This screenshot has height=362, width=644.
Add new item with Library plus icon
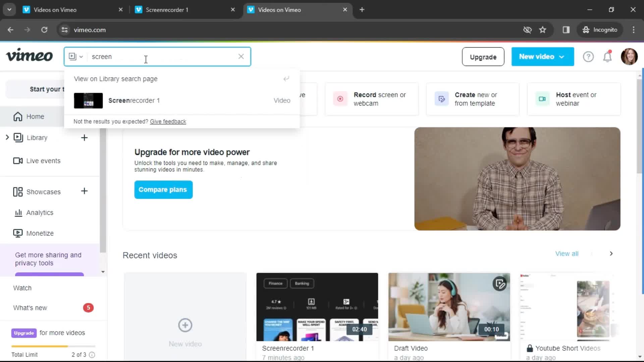(x=84, y=137)
